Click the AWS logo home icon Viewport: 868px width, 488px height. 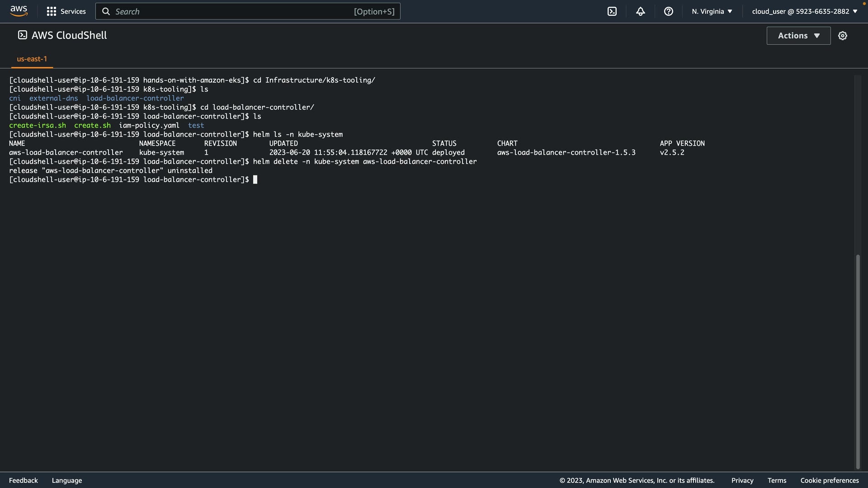point(19,11)
